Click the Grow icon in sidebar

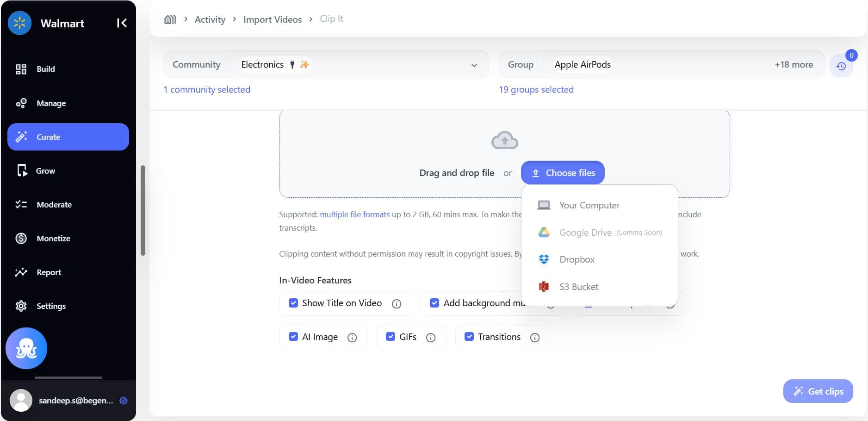pos(22,170)
